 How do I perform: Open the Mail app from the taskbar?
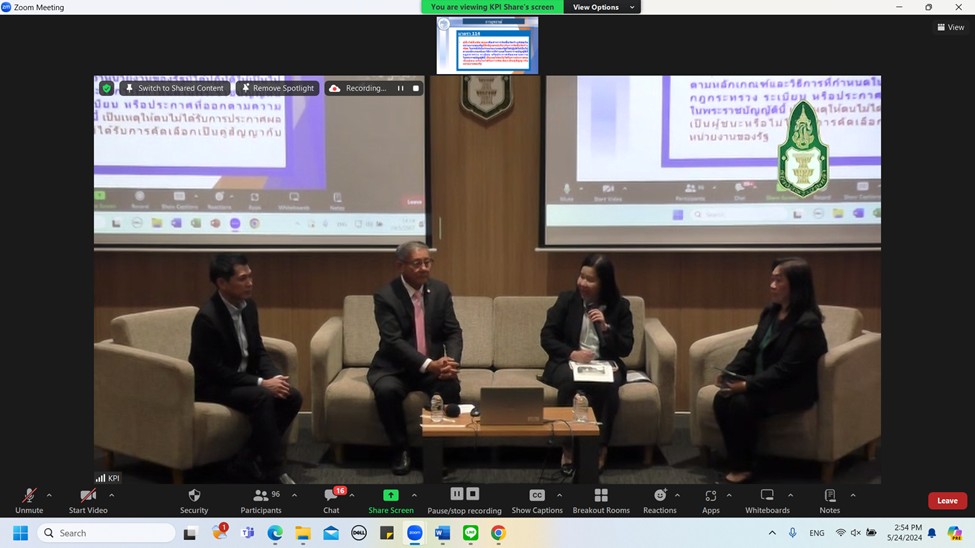click(x=331, y=533)
